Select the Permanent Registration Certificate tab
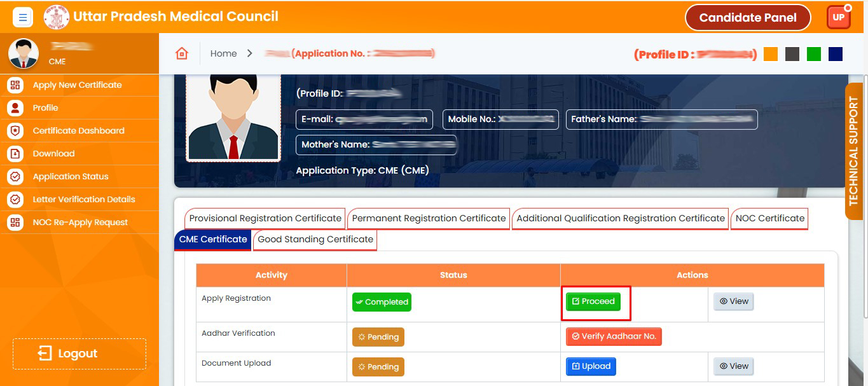Screen dimensions: 868x386 (429, 218)
